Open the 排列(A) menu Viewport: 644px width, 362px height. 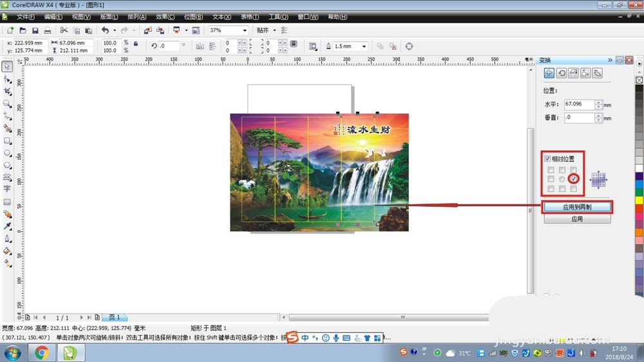coord(137,17)
